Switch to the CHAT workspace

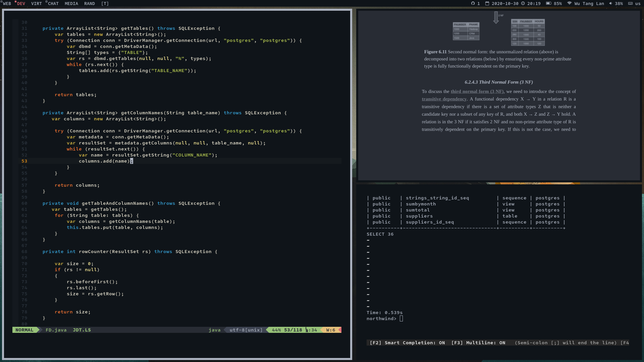pos(53,4)
